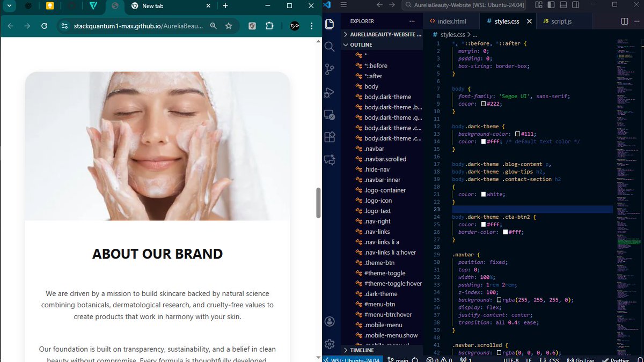Split the VS Code editor right
The height and width of the screenshot is (362, 644).
click(625, 21)
